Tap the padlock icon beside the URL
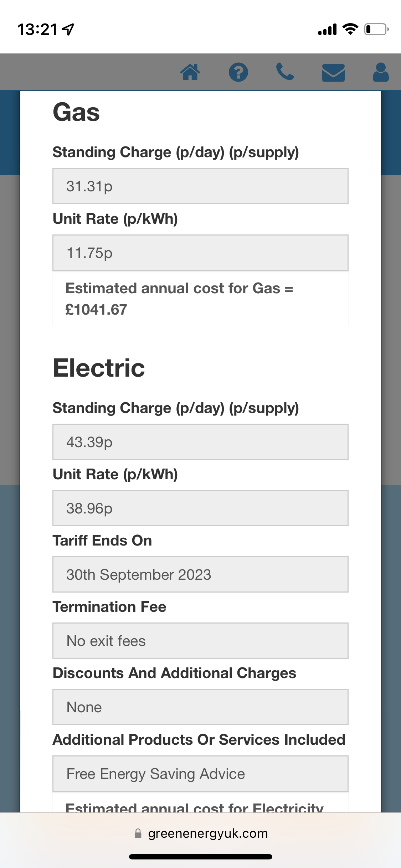Screen dimensions: 401x868 (138, 833)
